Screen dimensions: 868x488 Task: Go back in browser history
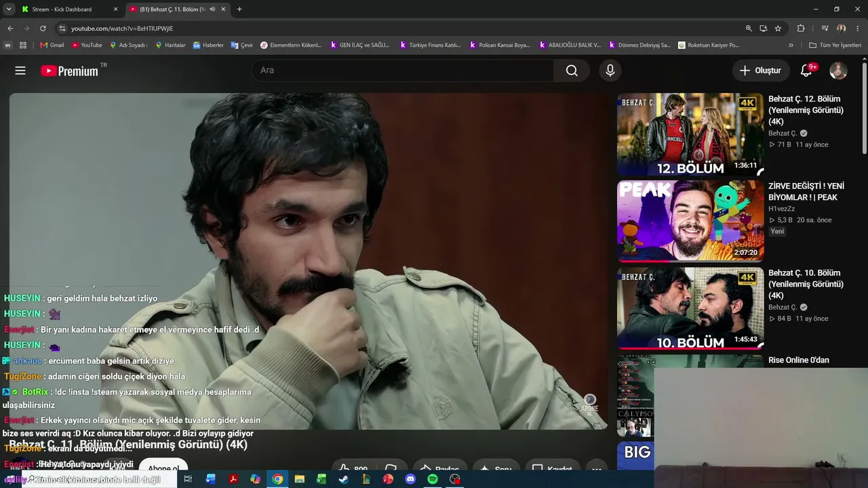(10, 28)
